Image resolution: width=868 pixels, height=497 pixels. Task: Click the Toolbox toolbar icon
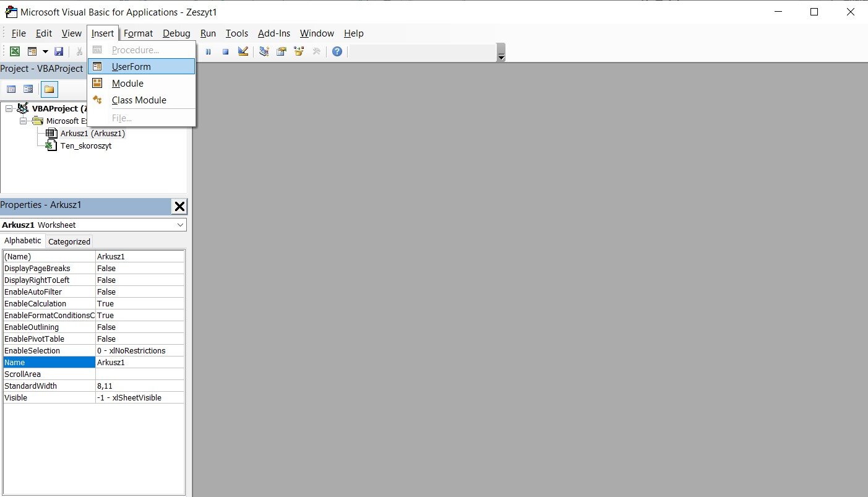click(317, 51)
